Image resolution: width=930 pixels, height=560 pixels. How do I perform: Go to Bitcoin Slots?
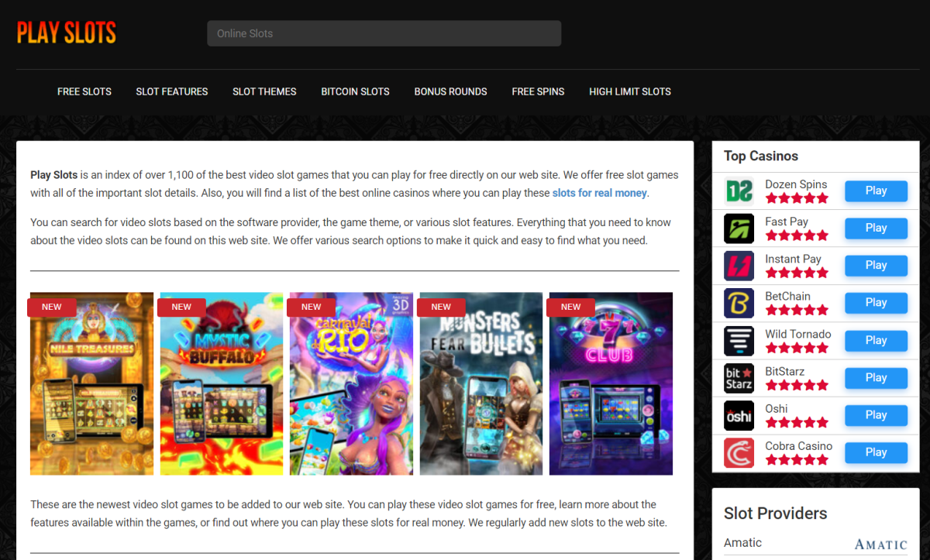point(355,91)
